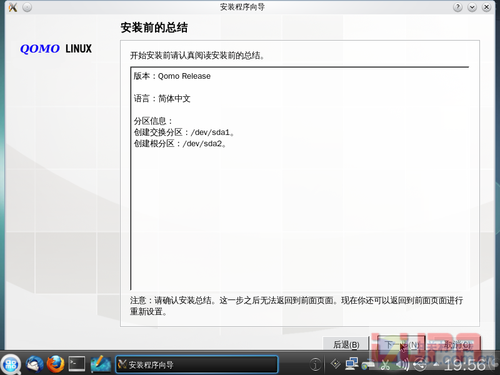Open the Klipper scissors tray icon
Screen dimensions: 500x375
pyautogui.click(x=386, y=365)
